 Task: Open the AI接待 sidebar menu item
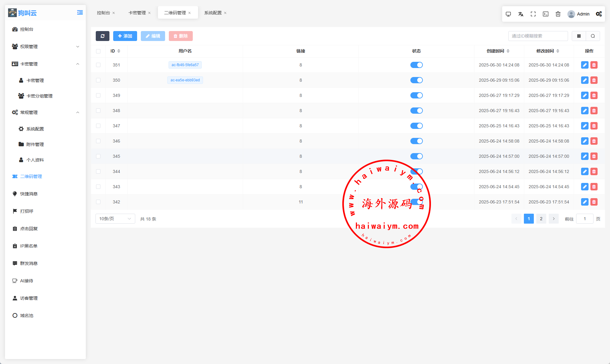pos(27,281)
